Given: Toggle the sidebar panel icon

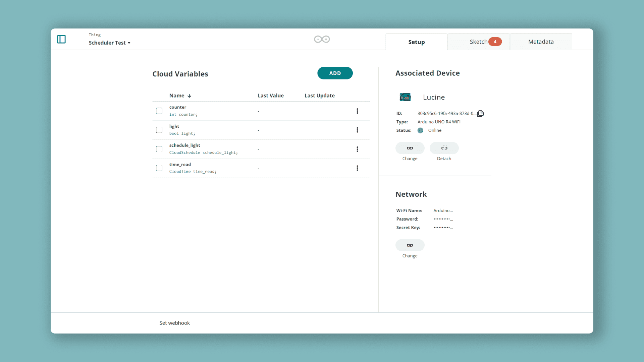Looking at the screenshot, I should [61, 39].
